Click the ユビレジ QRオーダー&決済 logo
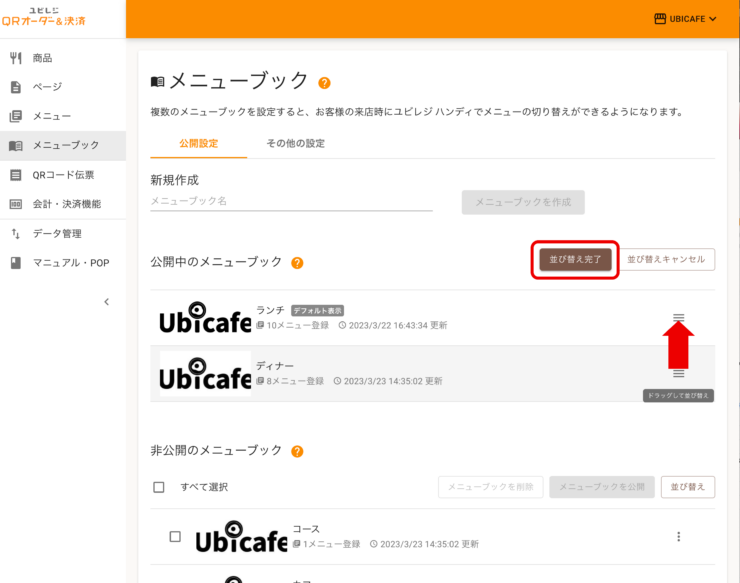 point(43,17)
